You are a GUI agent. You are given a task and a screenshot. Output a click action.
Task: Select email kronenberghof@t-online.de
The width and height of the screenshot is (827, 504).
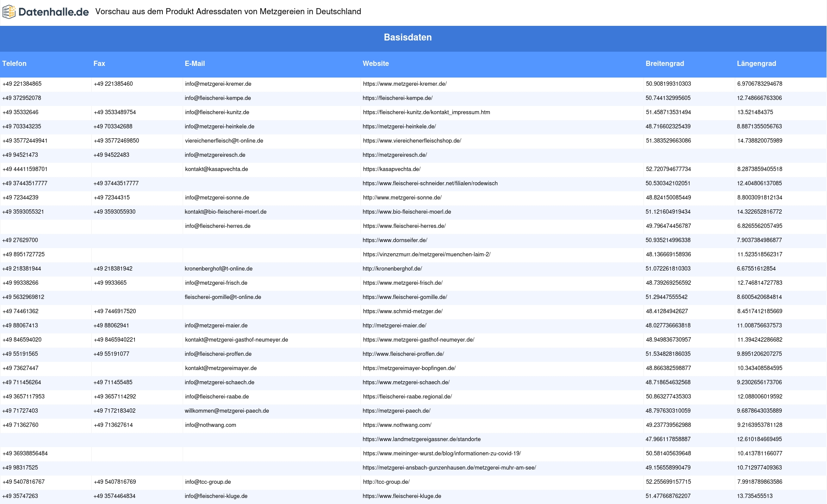[x=219, y=269]
